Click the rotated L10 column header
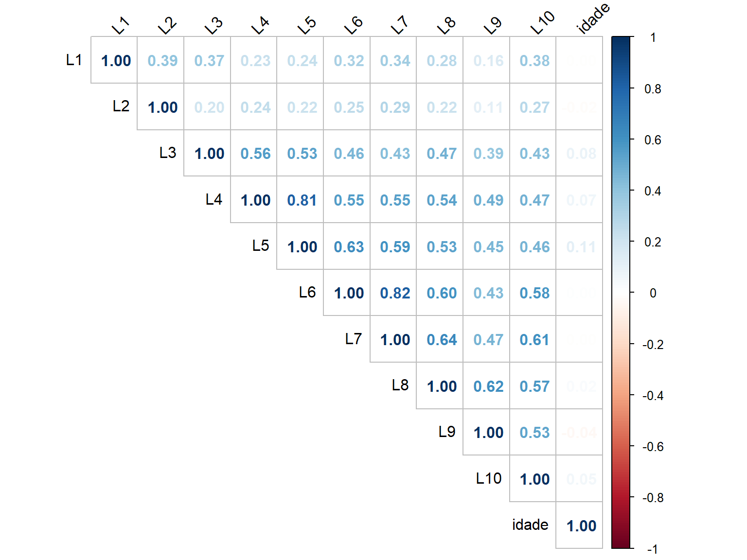This screenshot has width=747, height=560. point(542,23)
